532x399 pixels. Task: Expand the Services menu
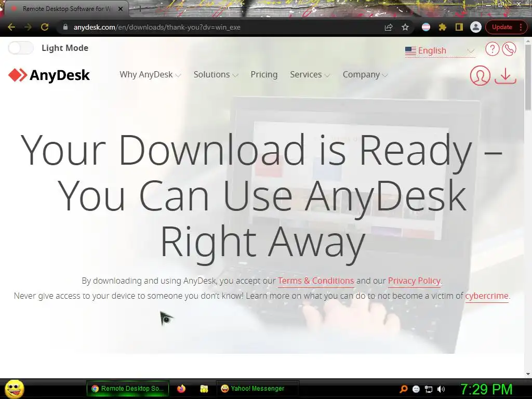310,75
